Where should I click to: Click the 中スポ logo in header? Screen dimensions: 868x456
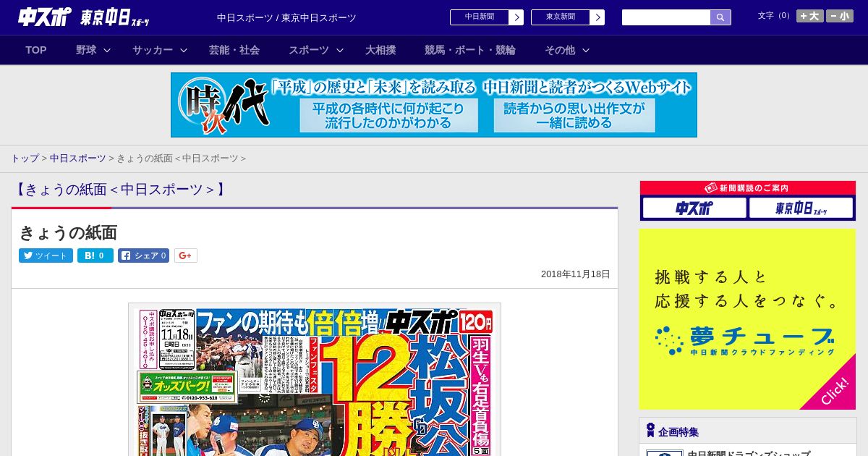pyautogui.click(x=45, y=17)
